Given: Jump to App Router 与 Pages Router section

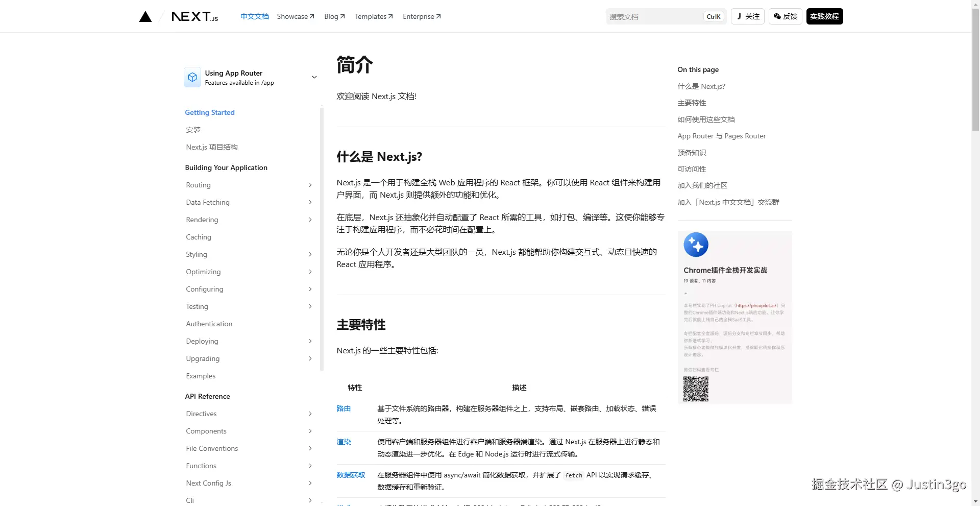Looking at the screenshot, I should [x=722, y=136].
